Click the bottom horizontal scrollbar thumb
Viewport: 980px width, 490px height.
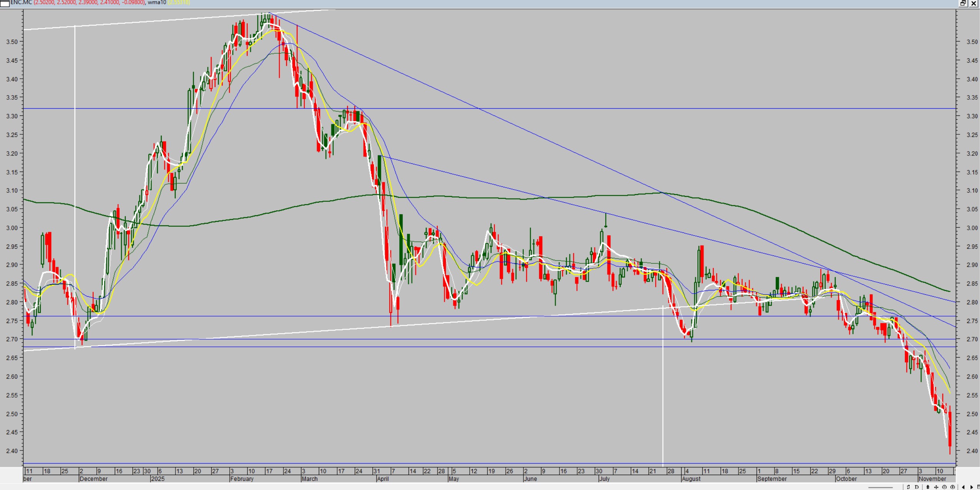click(x=880, y=487)
